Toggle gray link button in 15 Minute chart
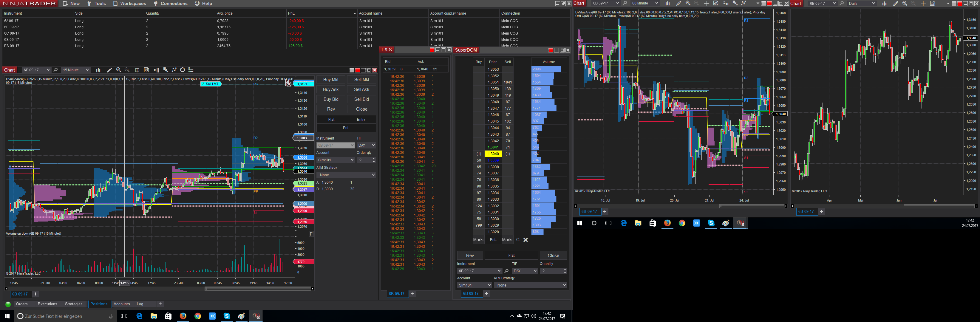 point(352,70)
